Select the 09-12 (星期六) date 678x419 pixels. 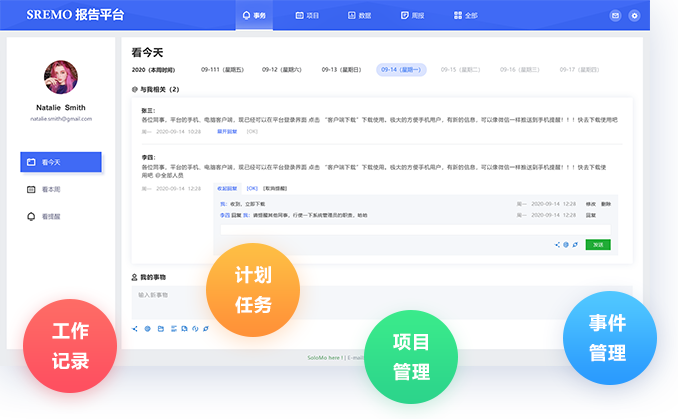(281, 70)
